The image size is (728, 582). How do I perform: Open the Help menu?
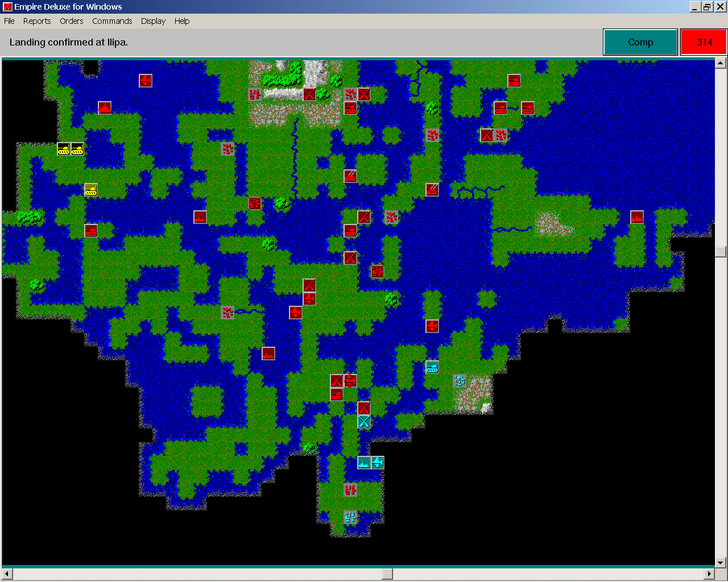(182, 21)
